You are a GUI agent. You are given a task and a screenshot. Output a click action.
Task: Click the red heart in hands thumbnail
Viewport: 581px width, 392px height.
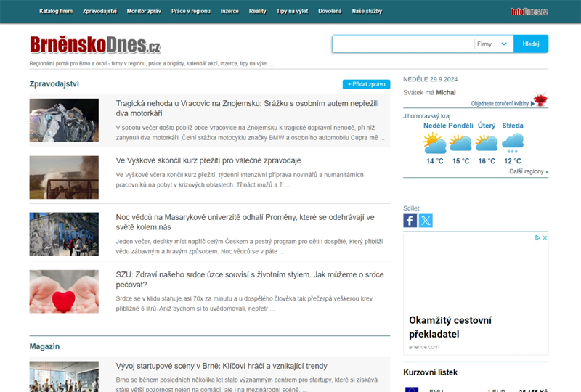[x=64, y=291]
